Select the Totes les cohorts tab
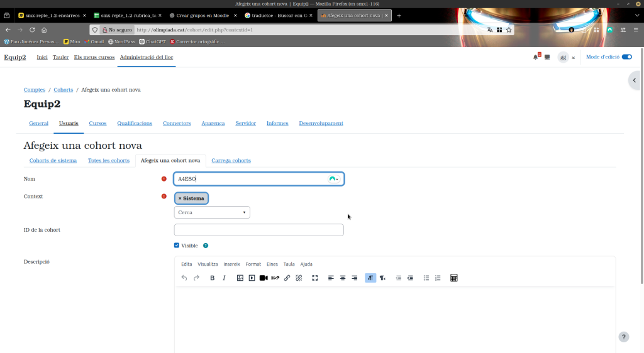This screenshot has width=644, height=353. 109,160
